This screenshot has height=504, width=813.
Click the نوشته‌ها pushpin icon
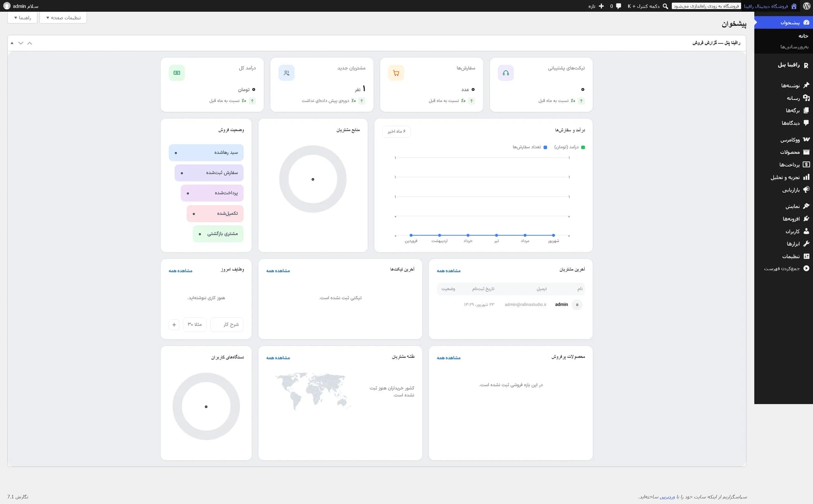[x=806, y=85]
